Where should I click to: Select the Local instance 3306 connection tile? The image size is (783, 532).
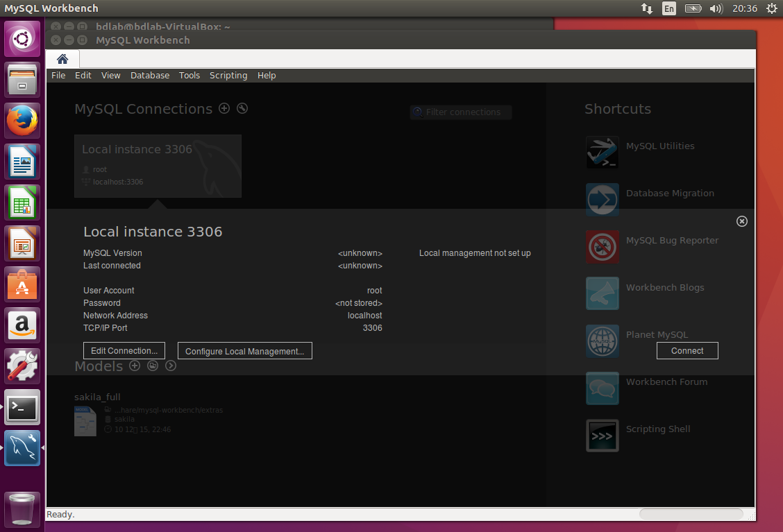158,166
